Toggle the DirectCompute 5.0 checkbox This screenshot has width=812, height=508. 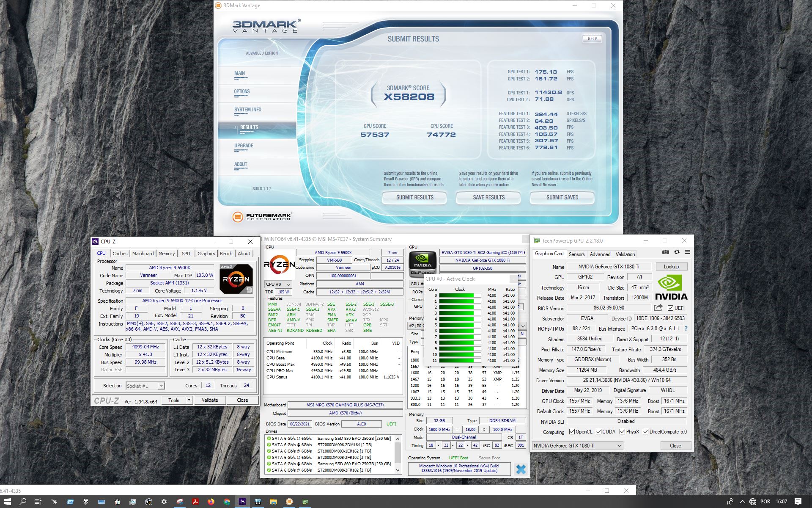pos(645,432)
